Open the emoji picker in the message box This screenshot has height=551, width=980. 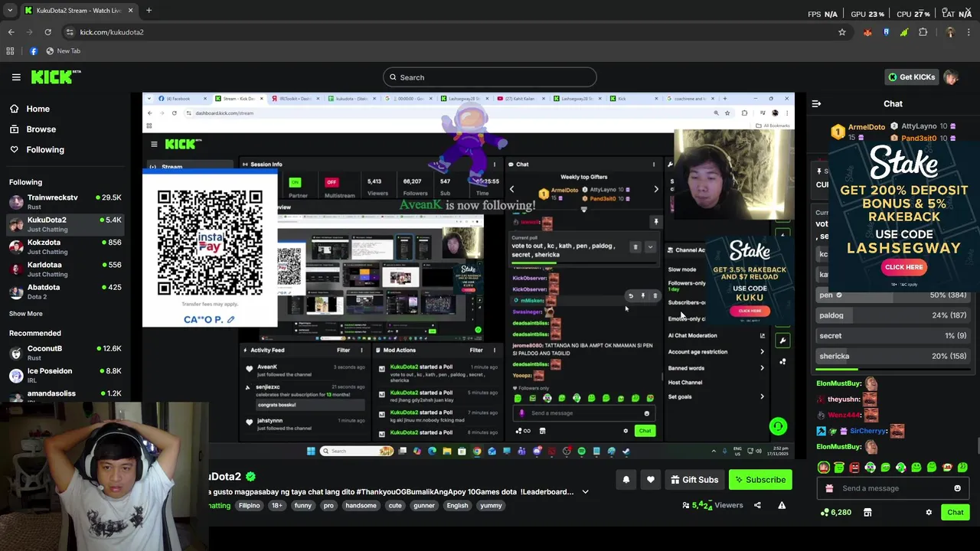coord(957,488)
